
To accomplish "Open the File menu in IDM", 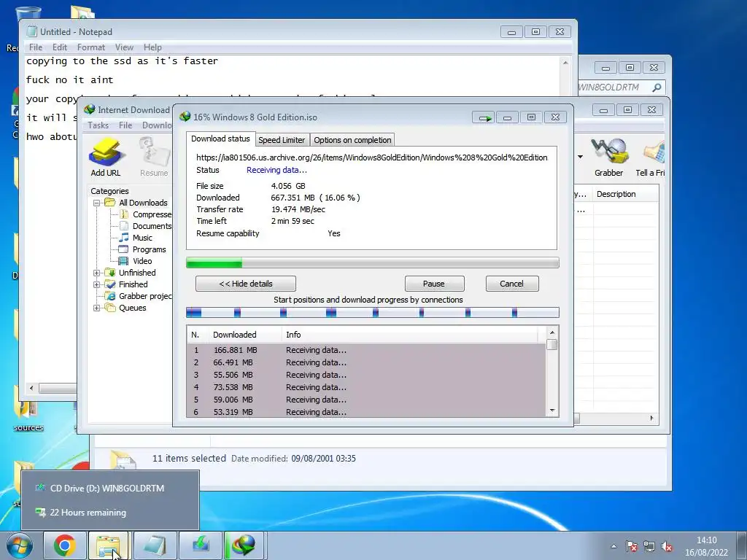I will (125, 125).
